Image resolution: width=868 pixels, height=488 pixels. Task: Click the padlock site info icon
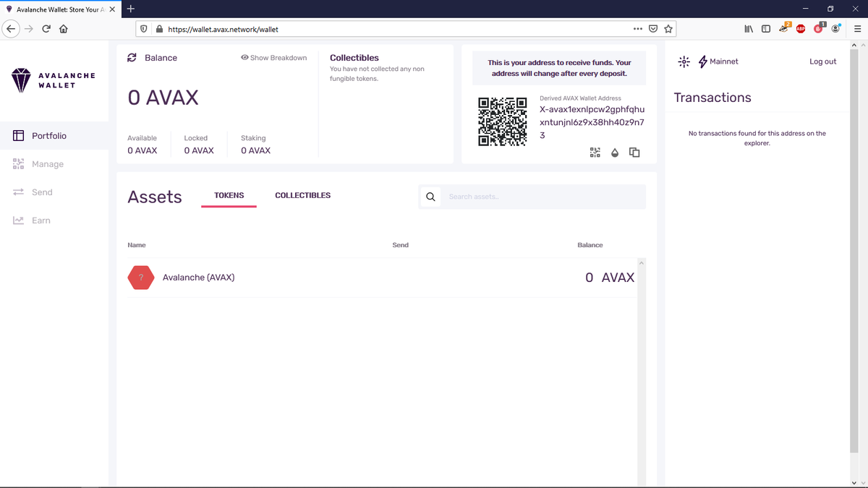pyautogui.click(x=160, y=30)
